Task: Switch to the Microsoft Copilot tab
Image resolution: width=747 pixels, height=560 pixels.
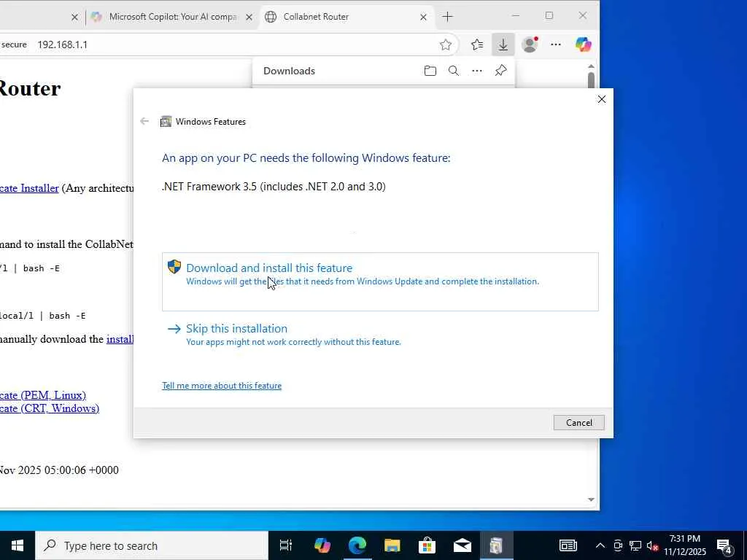Action: tap(172, 17)
